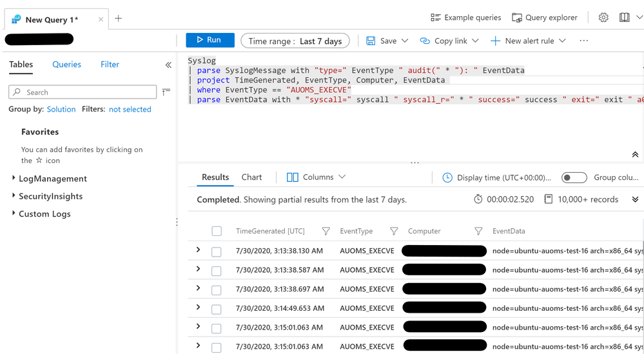Image resolution: width=644 pixels, height=354 pixels.
Task: Collapse the side panel with double chevron
Action: click(168, 65)
